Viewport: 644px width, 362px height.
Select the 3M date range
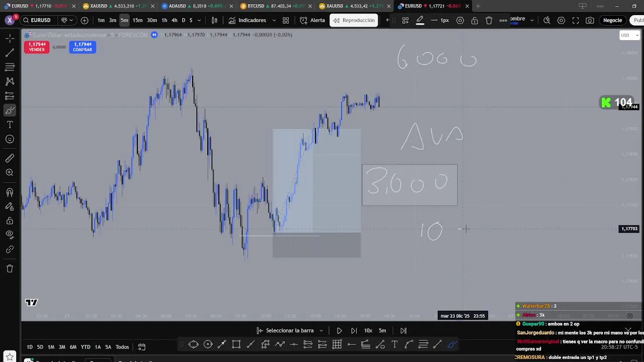click(62, 347)
